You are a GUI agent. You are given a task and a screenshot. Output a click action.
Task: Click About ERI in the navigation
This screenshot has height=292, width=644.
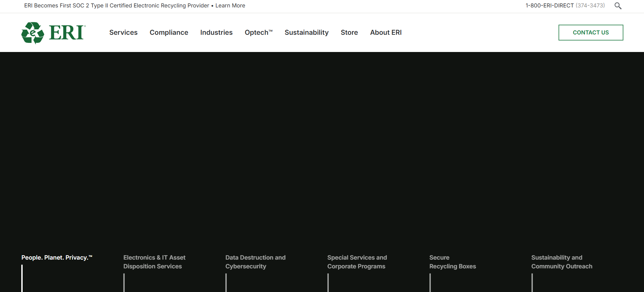pos(386,32)
